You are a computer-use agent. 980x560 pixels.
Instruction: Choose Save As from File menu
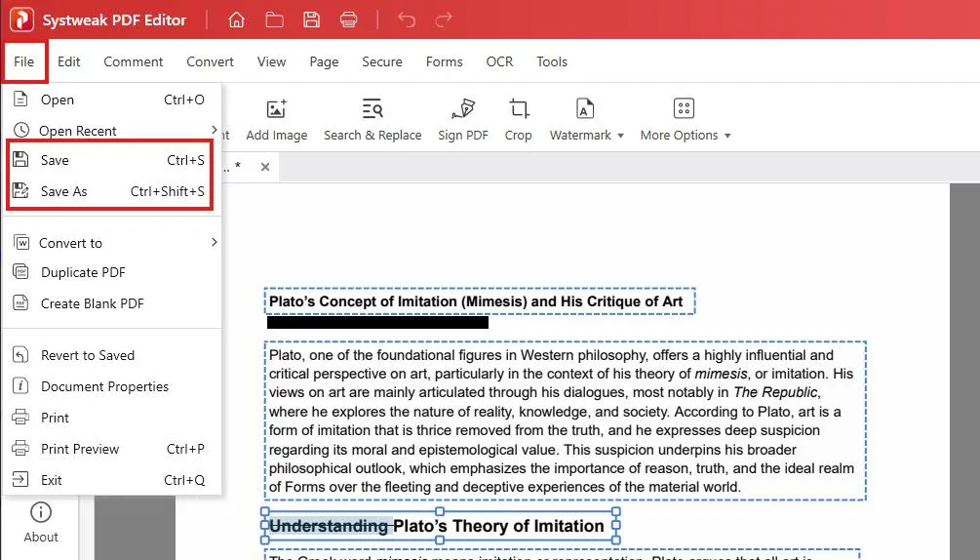64,192
